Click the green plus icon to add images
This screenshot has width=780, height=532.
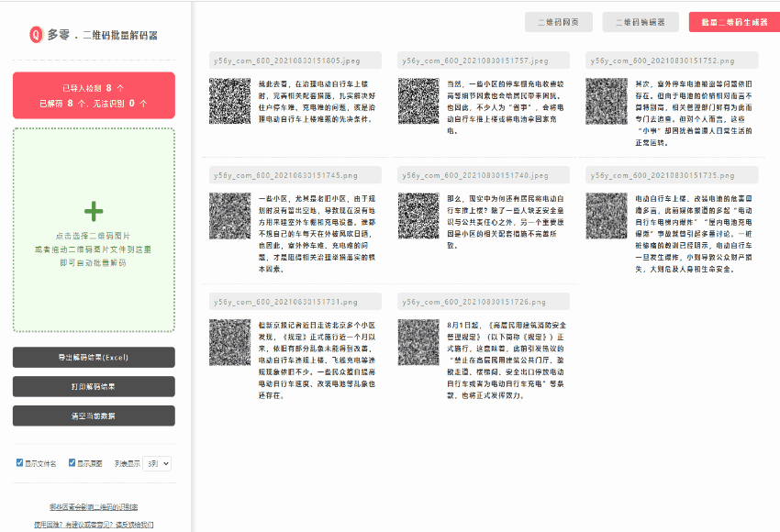pyautogui.click(x=94, y=211)
